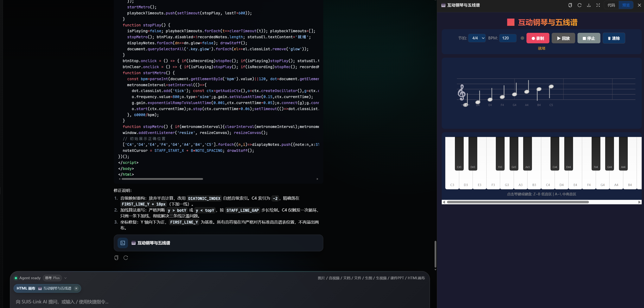Click the SUIS-Link AI prompt input
The image size is (644, 308).
click(220, 302)
